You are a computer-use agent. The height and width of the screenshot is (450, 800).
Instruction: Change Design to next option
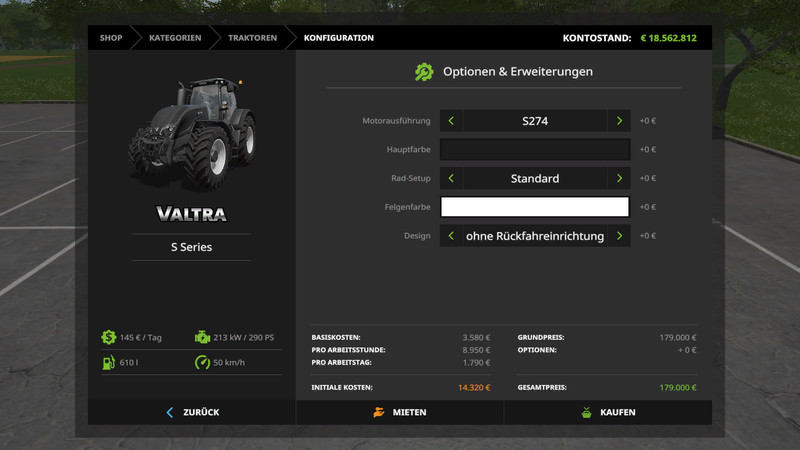(x=619, y=236)
